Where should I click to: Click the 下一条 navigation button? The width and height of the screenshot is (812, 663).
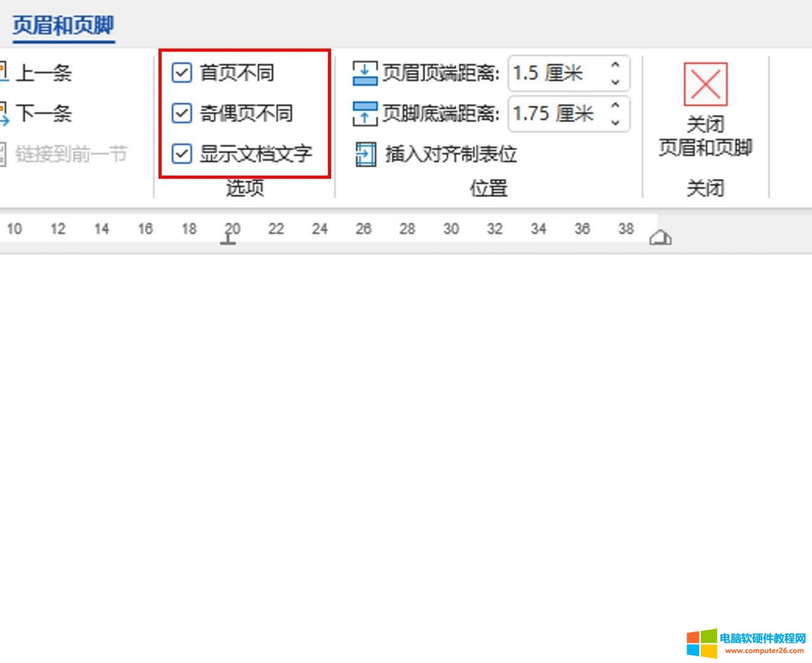tap(42, 114)
